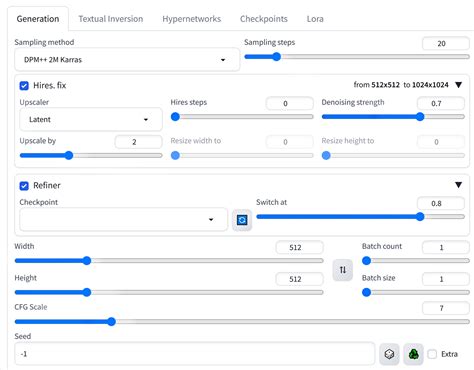This screenshot has width=474, height=370.
Task: Select the Generation tab
Action: (x=38, y=19)
